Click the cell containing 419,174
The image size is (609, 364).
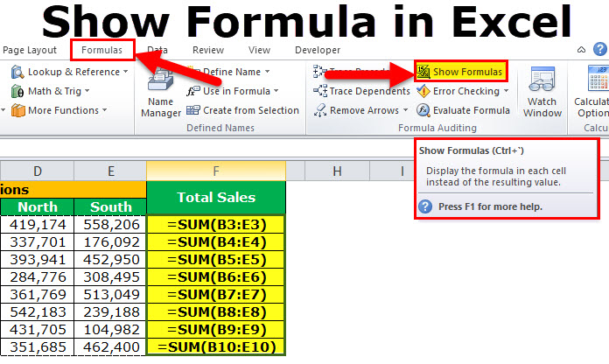click(x=37, y=225)
